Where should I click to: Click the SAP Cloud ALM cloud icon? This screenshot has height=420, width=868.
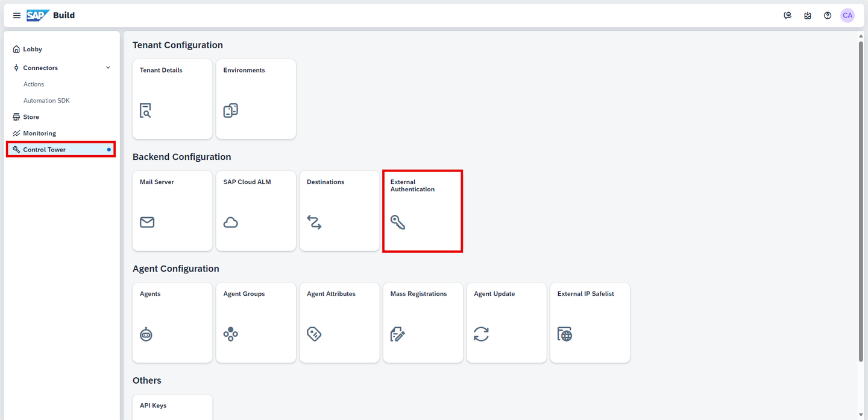point(231,222)
